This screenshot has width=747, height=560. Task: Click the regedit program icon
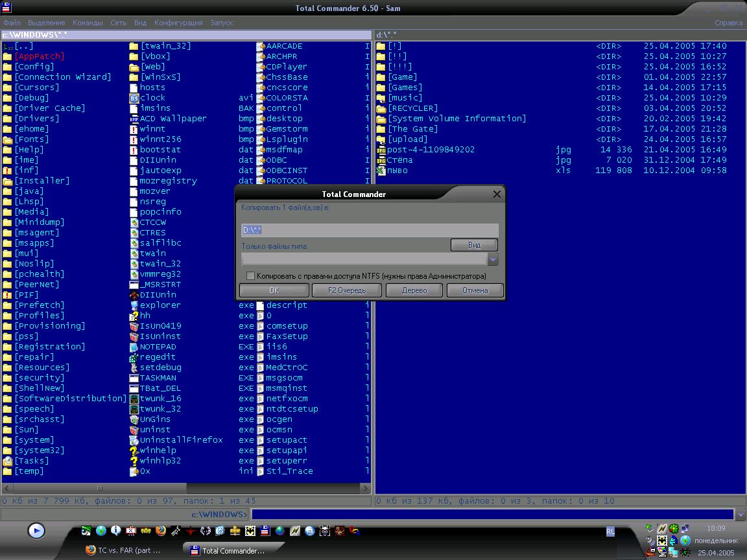[134, 357]
